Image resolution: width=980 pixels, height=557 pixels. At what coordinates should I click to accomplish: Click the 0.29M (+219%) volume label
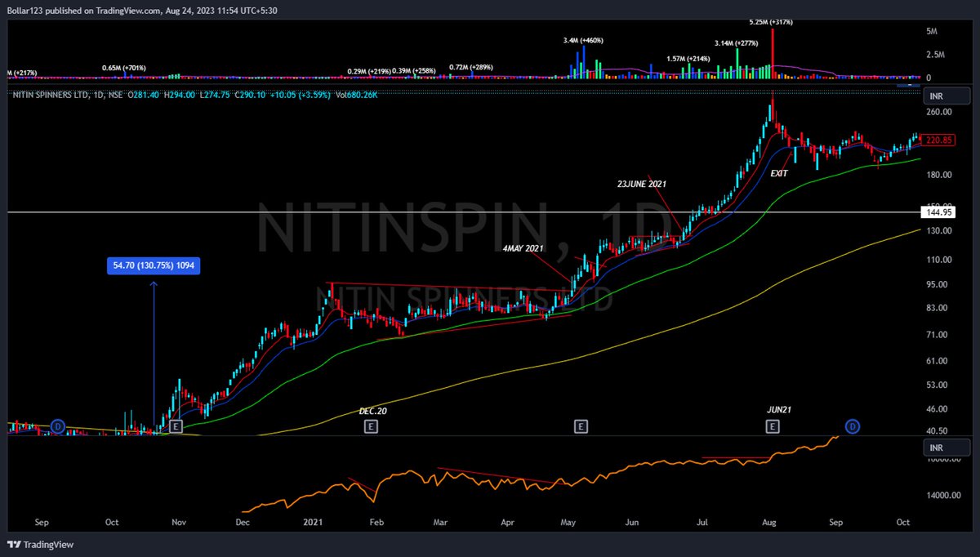(368, 72)
